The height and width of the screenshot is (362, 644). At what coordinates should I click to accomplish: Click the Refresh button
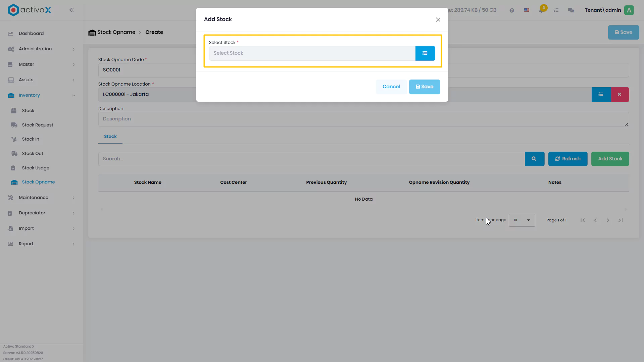(567, 159)
